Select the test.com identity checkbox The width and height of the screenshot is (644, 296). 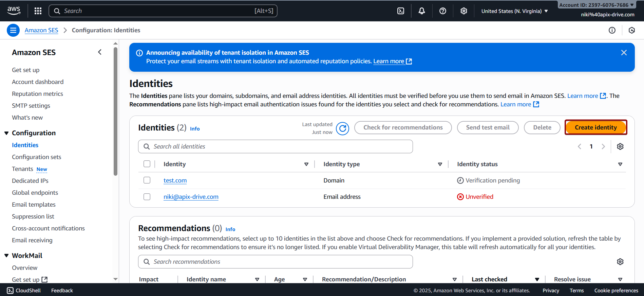point(147,180)
